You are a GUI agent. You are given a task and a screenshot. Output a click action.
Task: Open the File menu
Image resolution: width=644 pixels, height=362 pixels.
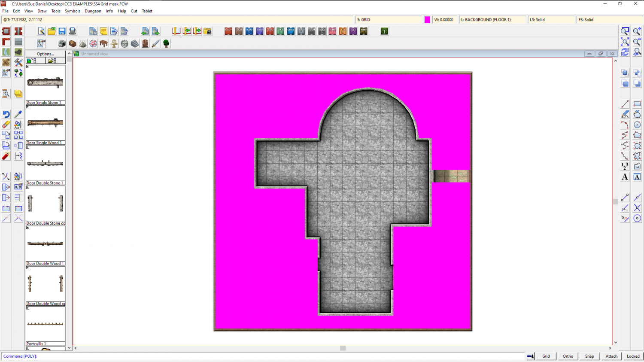pos(6,11)
